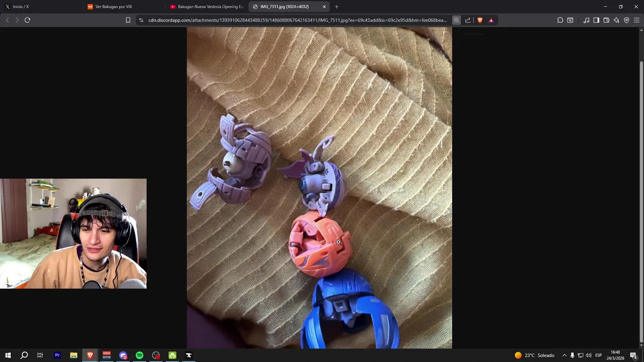Open Leo AI sparkle icon

(616, 20)
